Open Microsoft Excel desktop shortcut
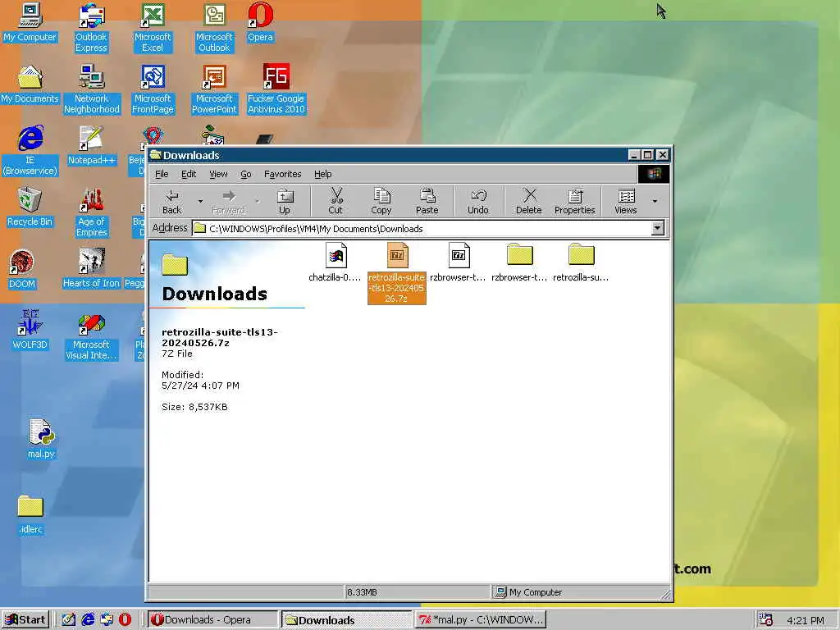 coord(153,28)
